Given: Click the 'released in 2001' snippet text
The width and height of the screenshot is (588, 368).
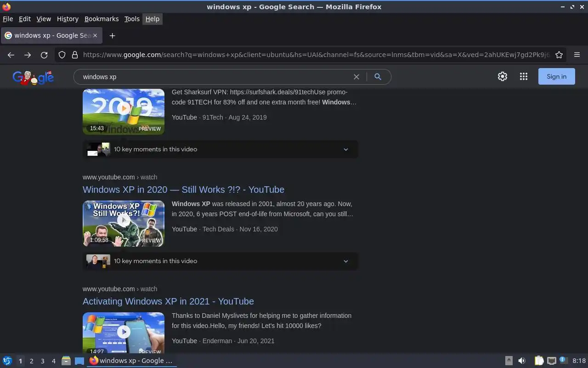Looking at the screenshot, I should click(262, 209).
